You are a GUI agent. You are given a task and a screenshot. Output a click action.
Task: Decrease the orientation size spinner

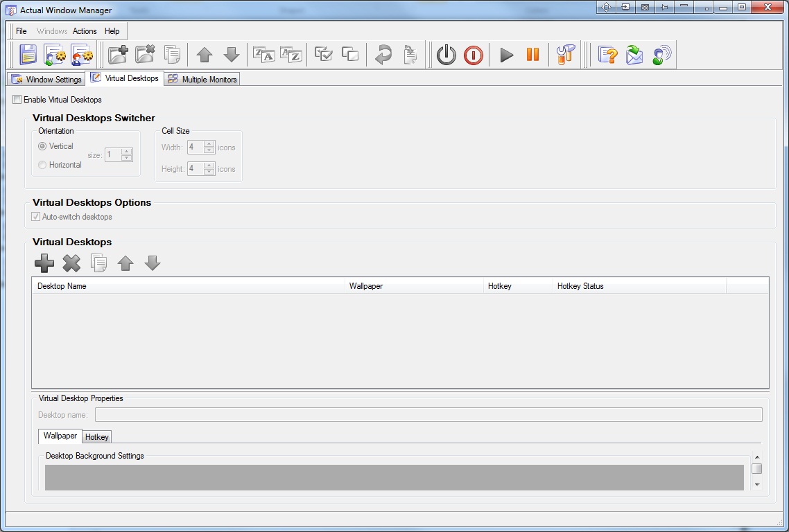click(x=127, y=158)
